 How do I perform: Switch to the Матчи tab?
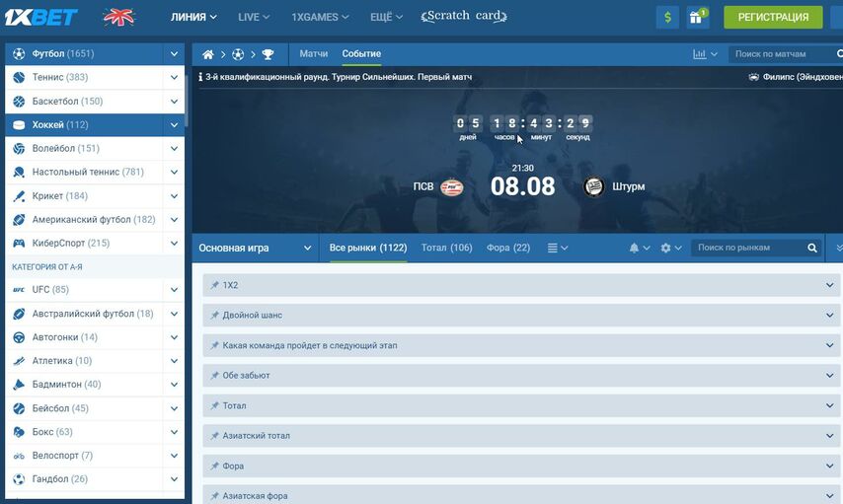(x=314, y=53)
